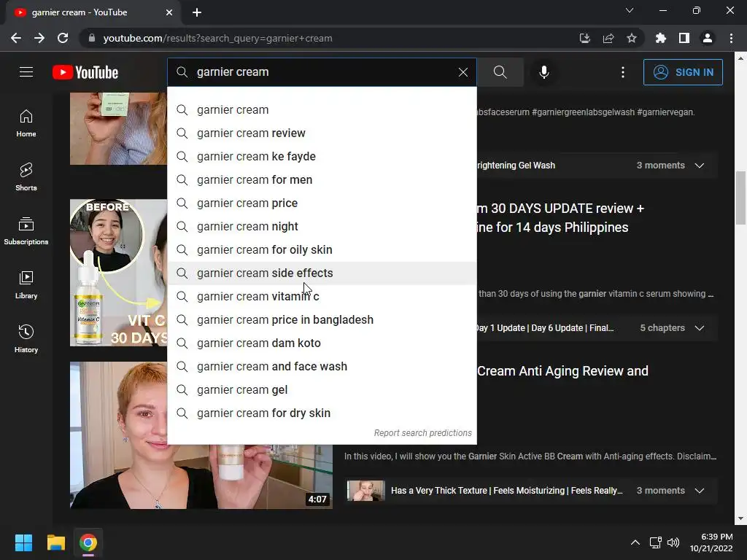Select suggestion "garnier cream for oily skin"
Screen dimensions: 747x560
coord(322,249)
